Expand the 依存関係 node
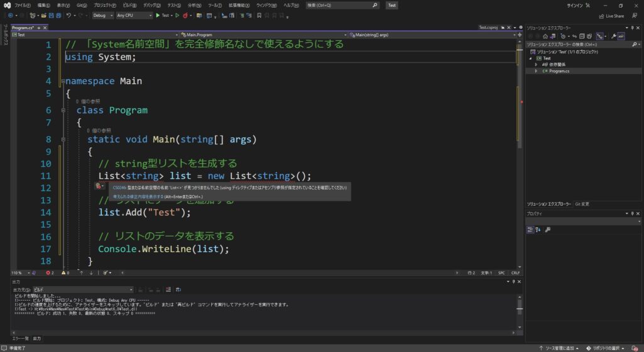644x352 pixels. 536,65
